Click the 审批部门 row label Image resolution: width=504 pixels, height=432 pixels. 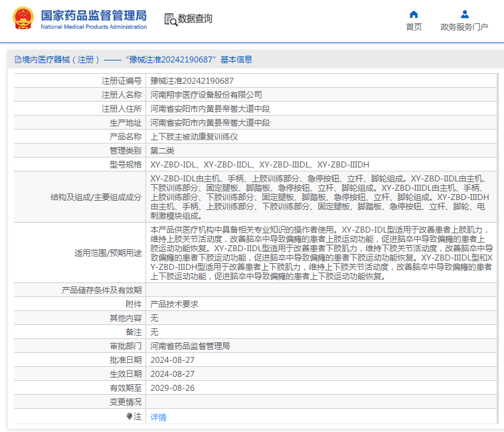point(126,346)
